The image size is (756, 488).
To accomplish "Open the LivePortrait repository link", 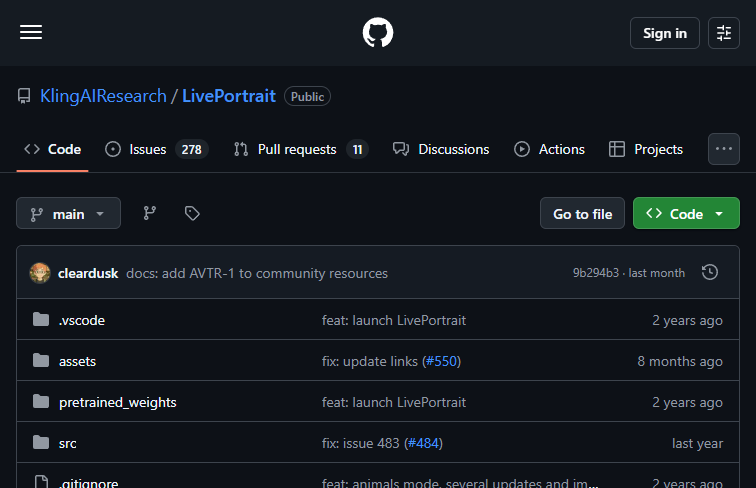I will coord(229,96).
